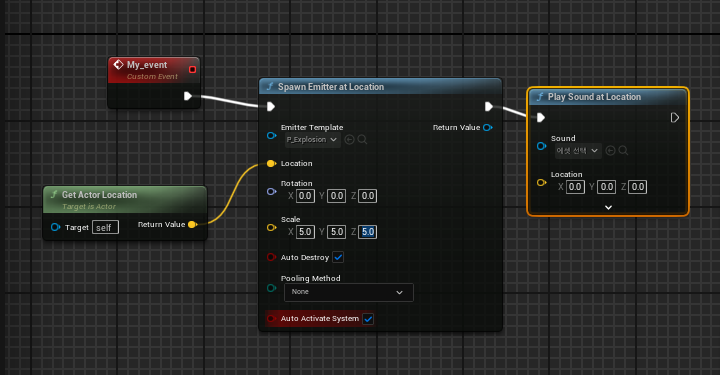Select Play Sound at Location node title

594,97
